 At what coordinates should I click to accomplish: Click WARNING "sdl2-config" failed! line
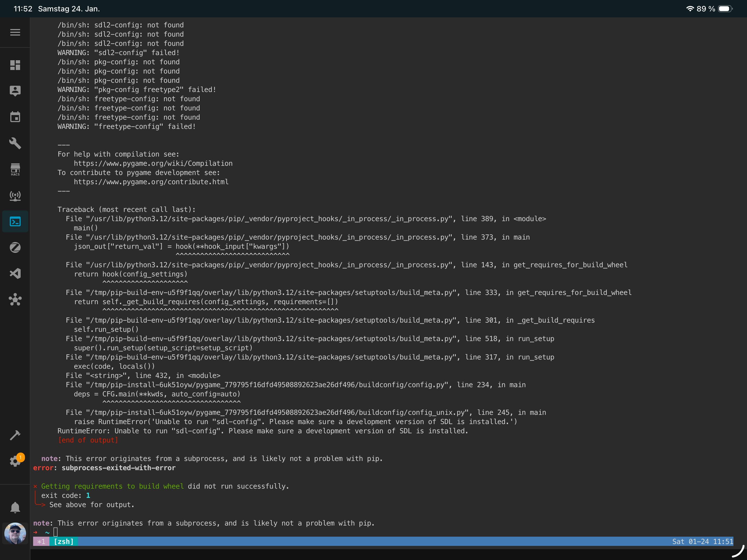click(x=118, y=53)
